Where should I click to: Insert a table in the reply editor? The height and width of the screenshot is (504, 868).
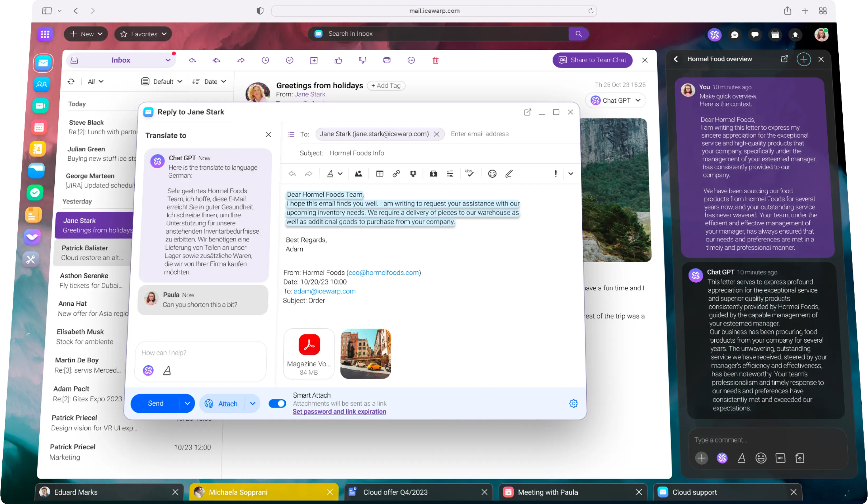tap(380, 174)
